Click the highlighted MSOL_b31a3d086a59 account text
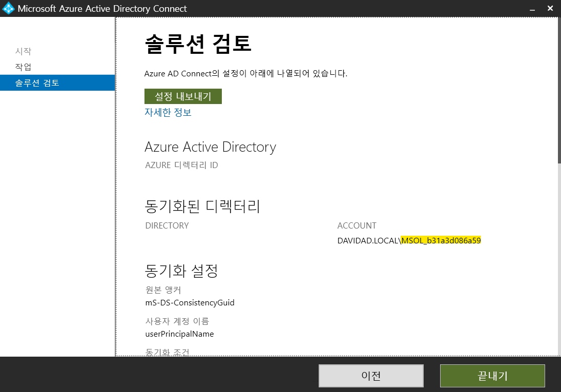Viewport: 561px width, 392px height. pos(441,240)
